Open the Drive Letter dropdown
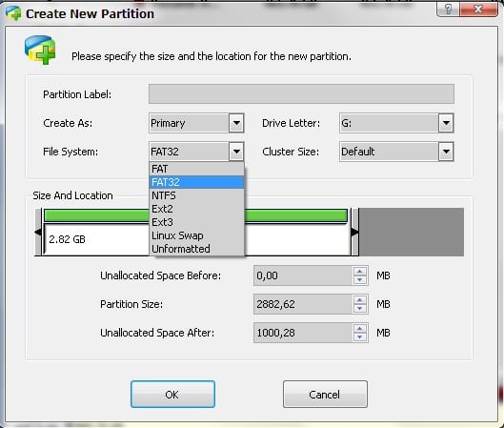The image size is (504, 428). coord(446,123)
